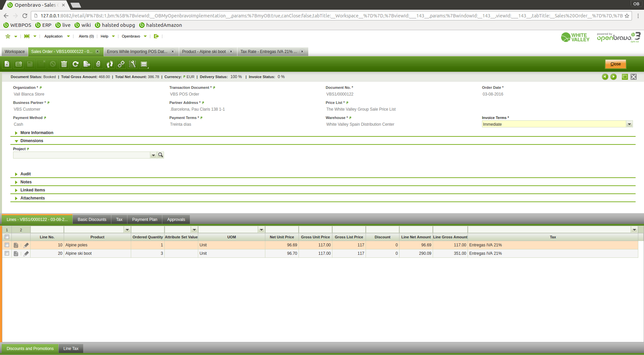This screenshot has width=644, height=355.
Task: Collapse the Dimensions section
Action: coord(32,141)
